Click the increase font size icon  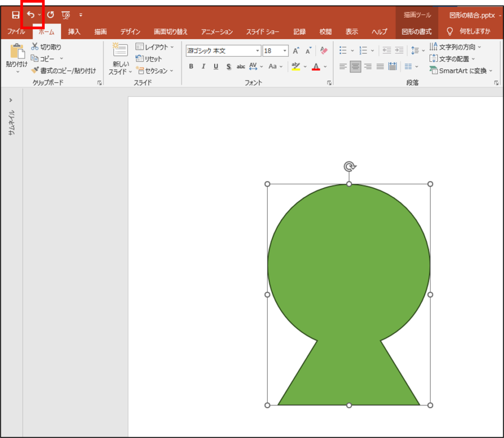tap(296, 51)
